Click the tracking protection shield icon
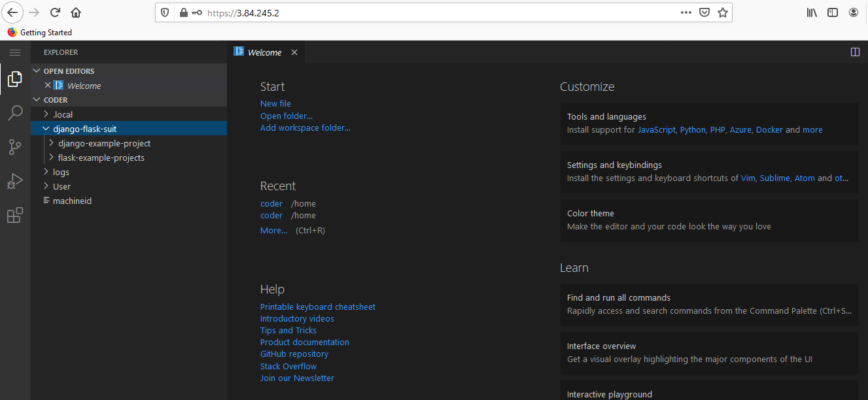This screenshot has height=400, width=868. [165, 12]
